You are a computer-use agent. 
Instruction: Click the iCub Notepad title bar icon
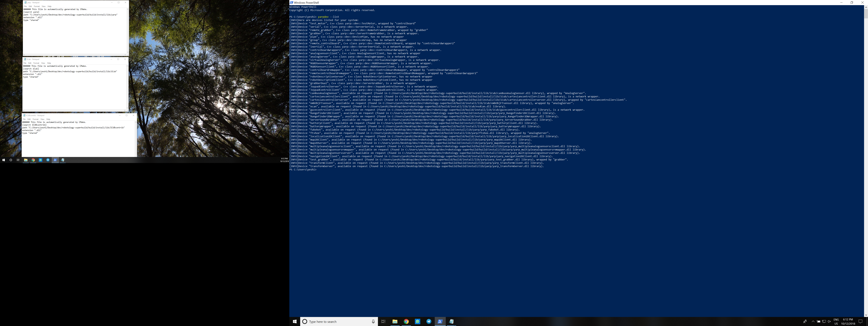25,59
